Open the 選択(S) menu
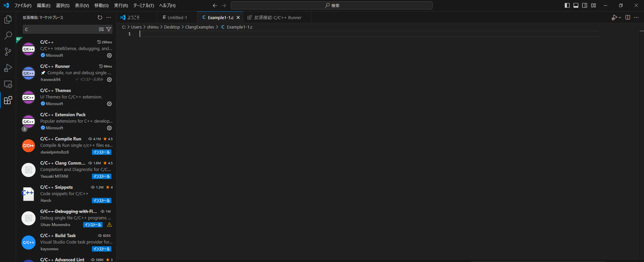This screenshot has height=262, width=644. click(63, 5)
